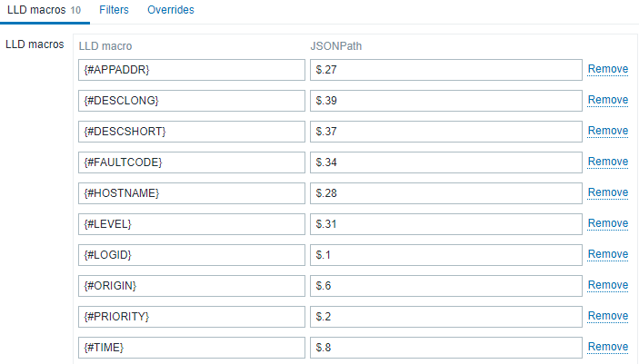Remove the {#APPADDR} macro row
This screenshot has width=639, height=364.
pyautogui.click(x=607, y=69)
